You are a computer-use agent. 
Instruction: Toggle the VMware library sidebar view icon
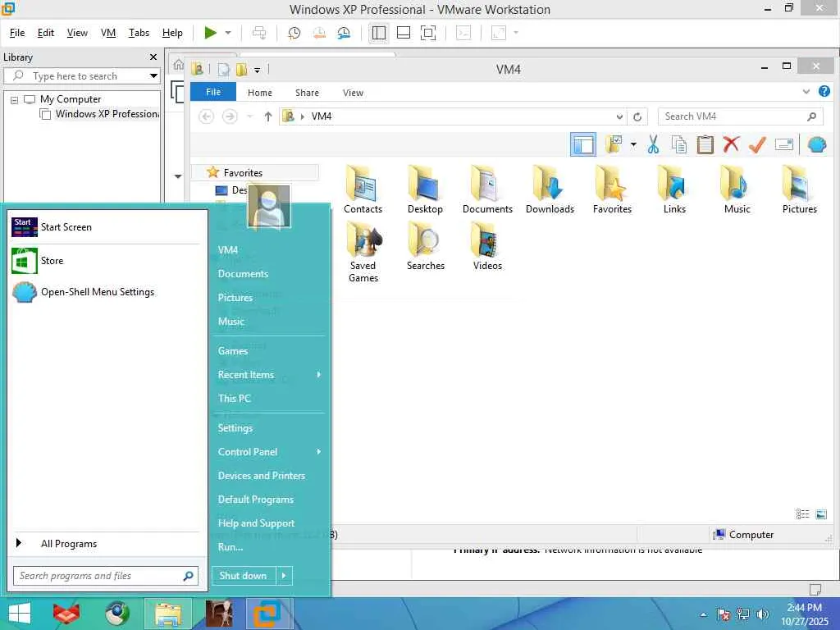tap(379, 33)
